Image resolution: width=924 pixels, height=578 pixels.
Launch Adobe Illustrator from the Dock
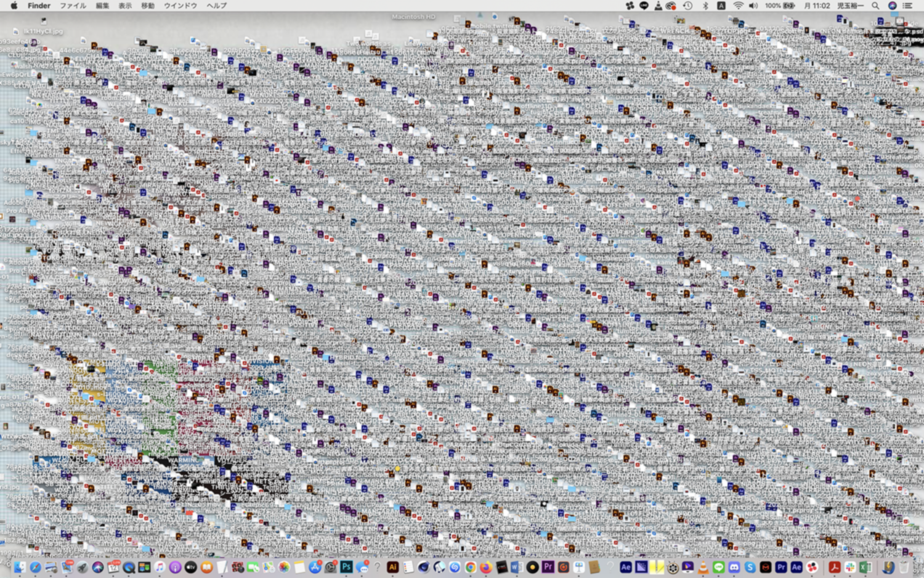[392, 567]
